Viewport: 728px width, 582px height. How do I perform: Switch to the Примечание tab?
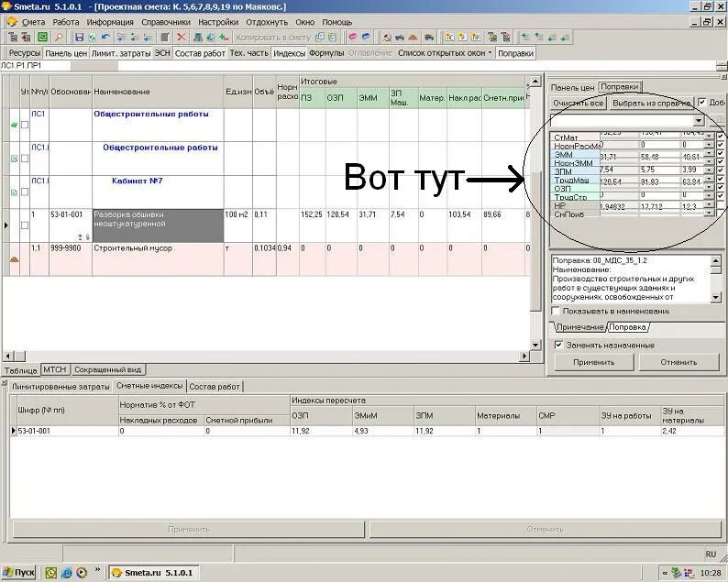point(579,326)
